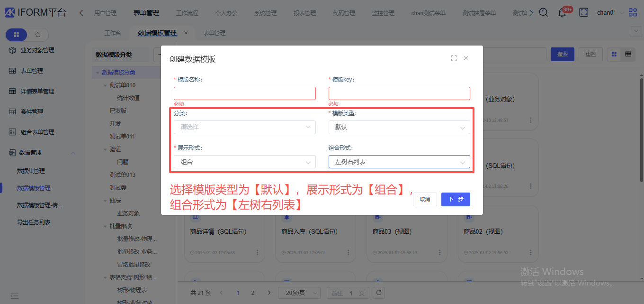Toggle fullscreen mode icon in header

[x=584, y=13]
